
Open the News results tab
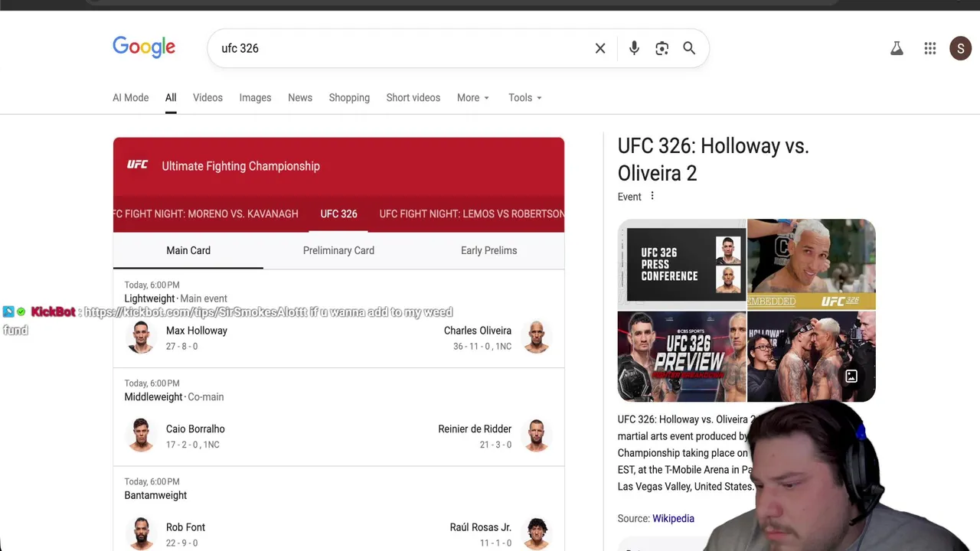pyautogui.click(x=300, y=98)
